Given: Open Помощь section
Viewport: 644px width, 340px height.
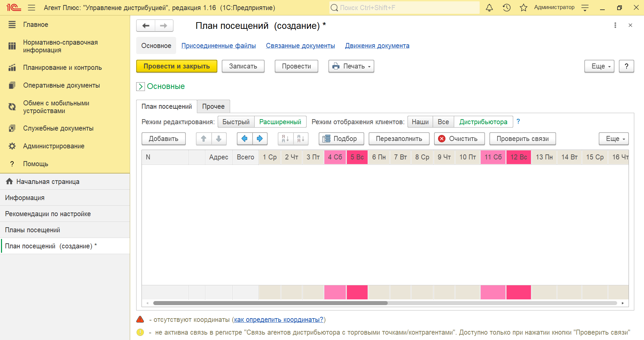Looking at the screenshot, I should [65, 164].
